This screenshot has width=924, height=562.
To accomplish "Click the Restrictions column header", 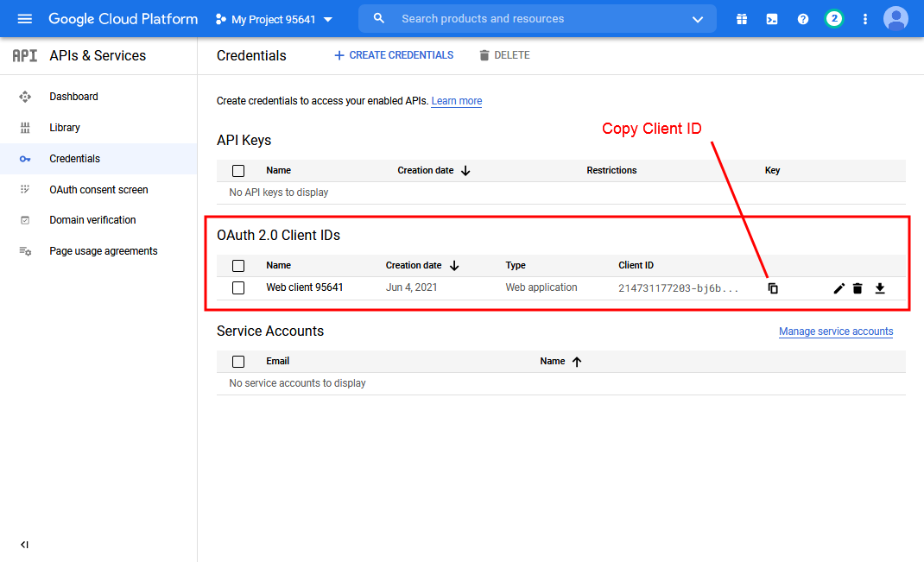I will pos(611,170).
